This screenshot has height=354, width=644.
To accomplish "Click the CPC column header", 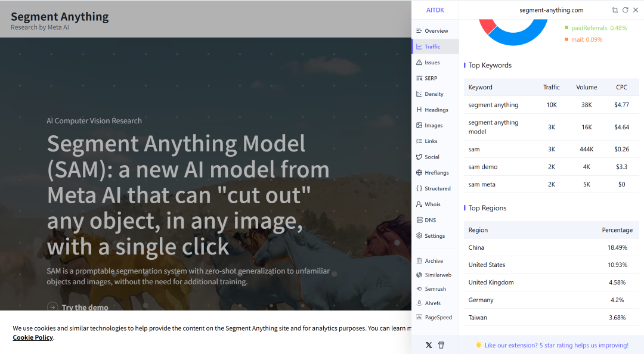I will 621,87.
